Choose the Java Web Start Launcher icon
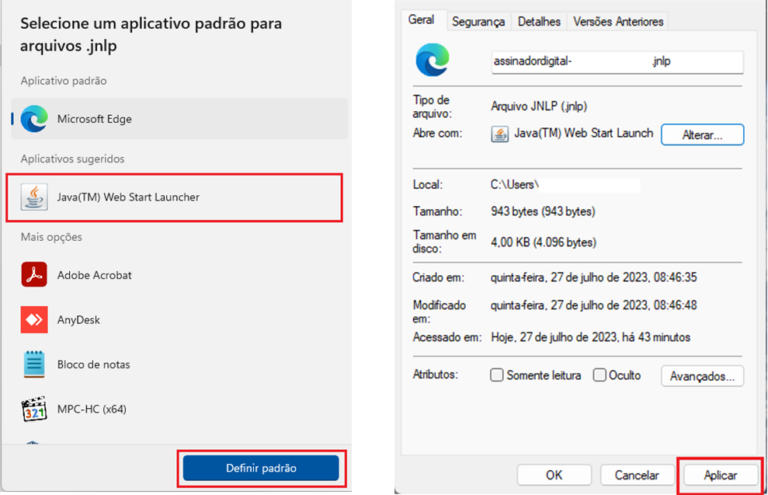Image resolution: width=768 pixels, height=495 pixels. pyautogui.click(x=35, y=197)
